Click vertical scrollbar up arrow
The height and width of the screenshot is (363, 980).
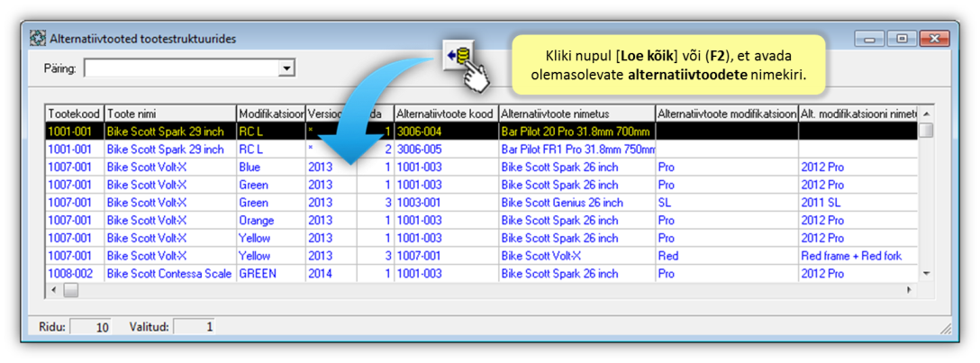(x=926, y=113)
